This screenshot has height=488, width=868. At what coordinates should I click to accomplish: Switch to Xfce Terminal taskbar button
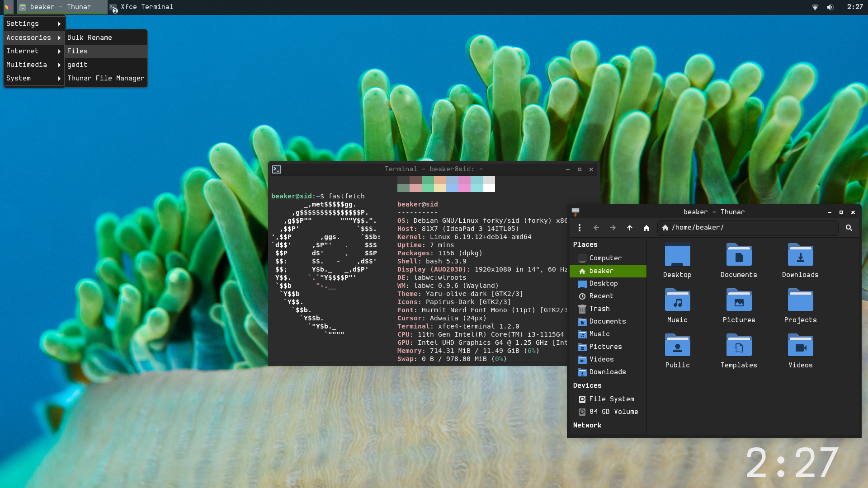tap(142, 7)
